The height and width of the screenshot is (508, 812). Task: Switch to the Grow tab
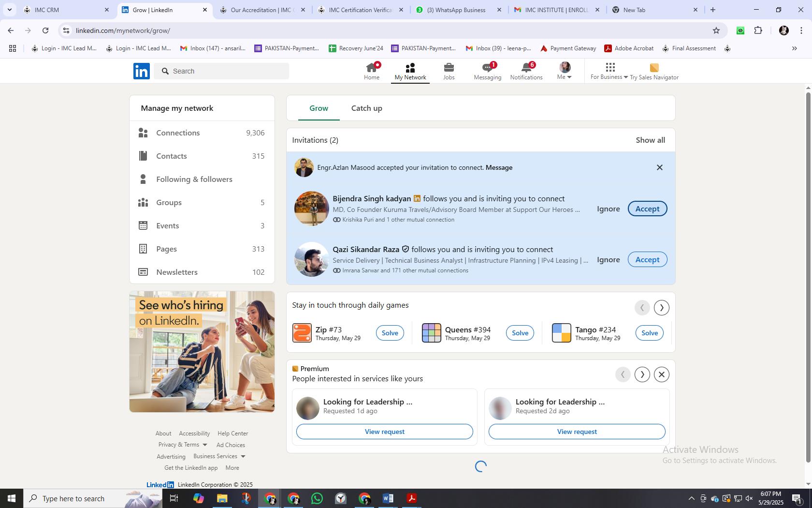[x=319, y=108]
